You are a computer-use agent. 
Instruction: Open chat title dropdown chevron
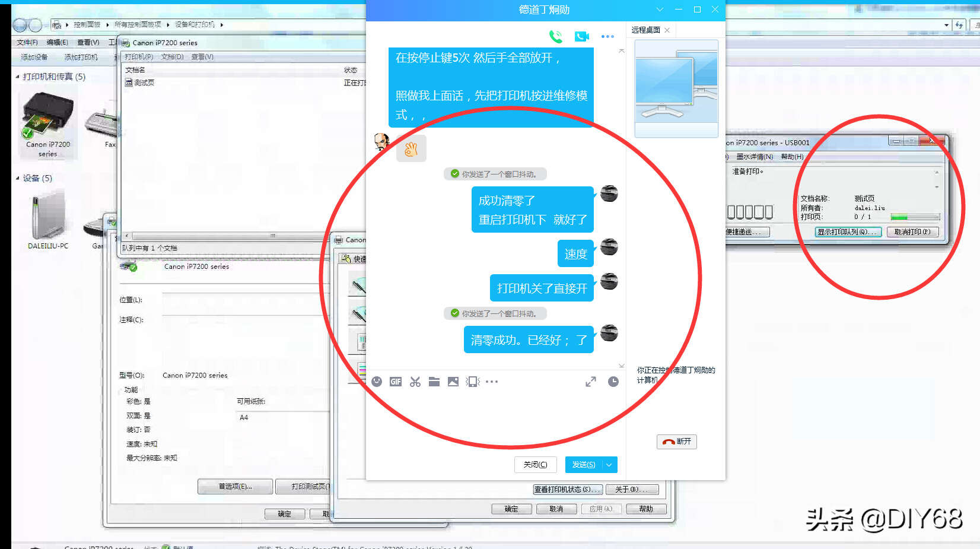coord(660,9)
